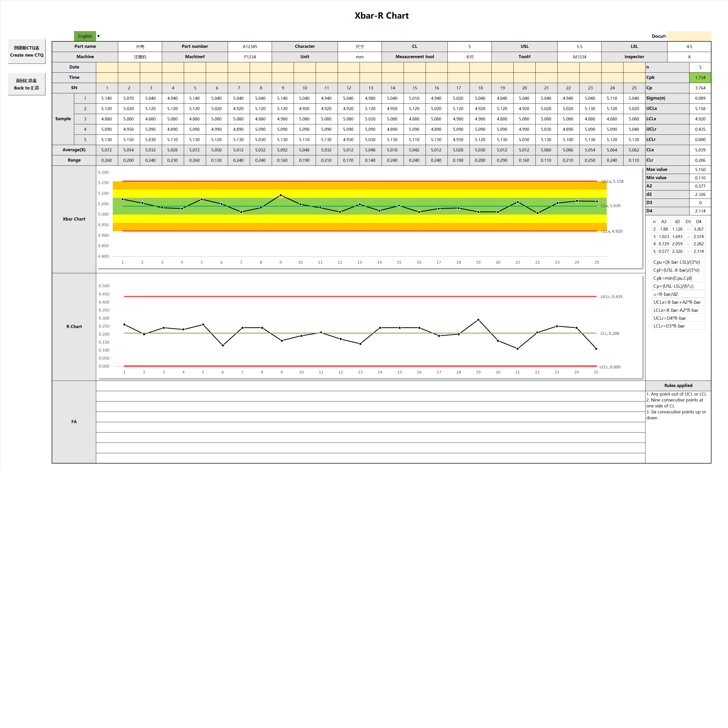Click the Back to summary button
The image size is (728, 728).
[x=27, y=84]
